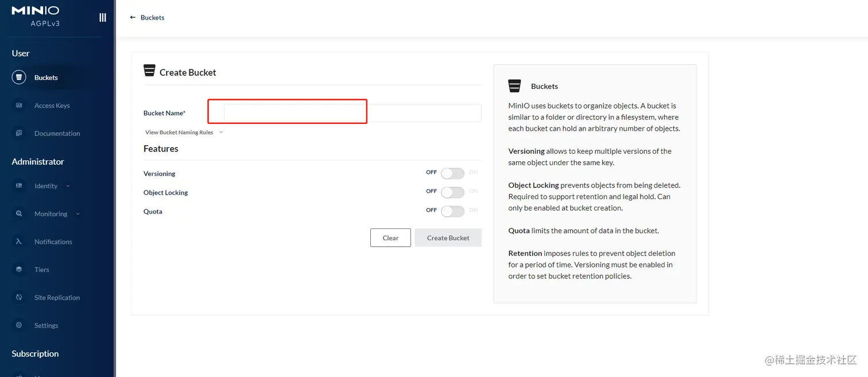Toggle the Quota switch
Image resolution: width=868 pixels, height=377 pixels.
pyautogui.click(x=452, y=212)
